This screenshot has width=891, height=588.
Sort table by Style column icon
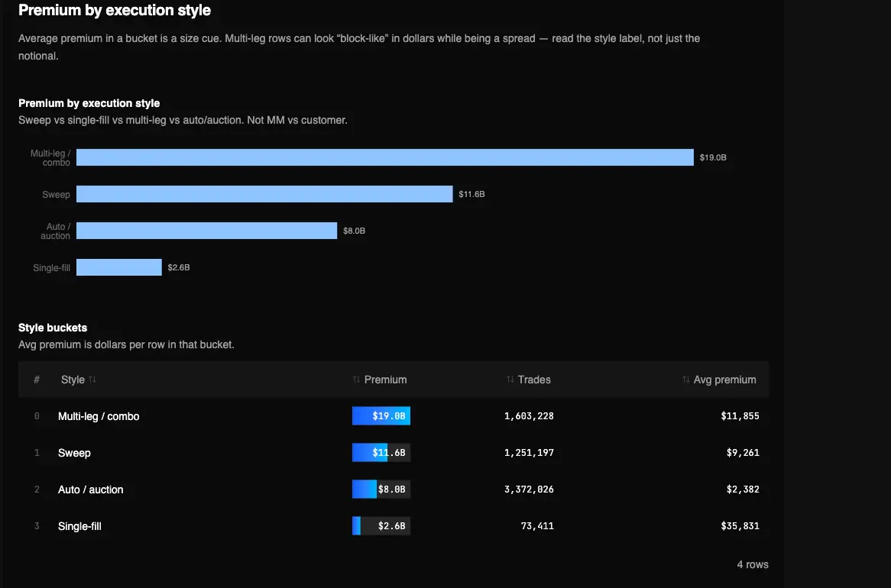pyautogui.click(x=92, y=379)
